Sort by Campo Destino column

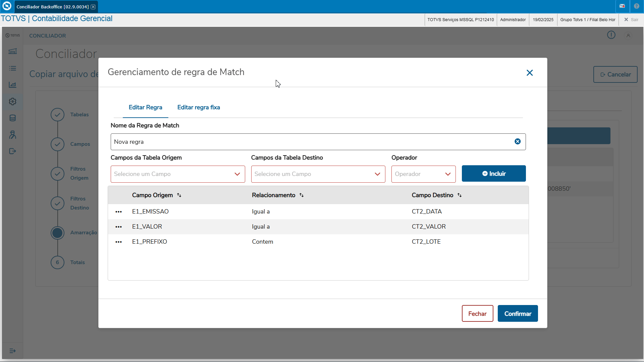point(460,195)
